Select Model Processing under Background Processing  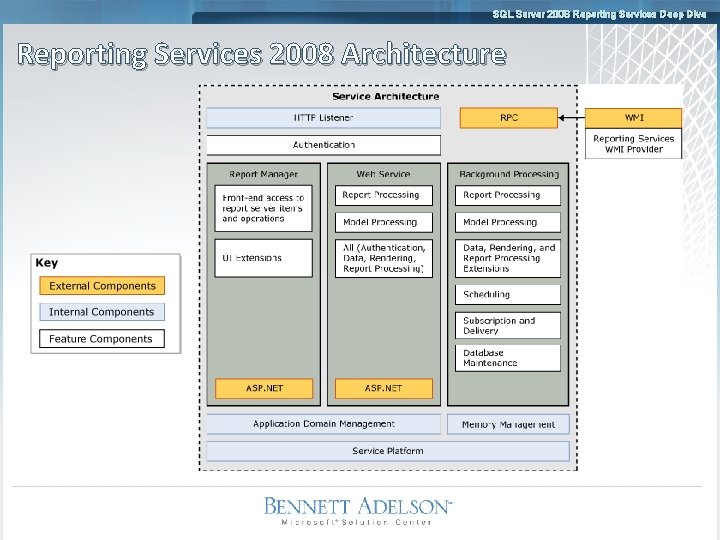[508, 222]
